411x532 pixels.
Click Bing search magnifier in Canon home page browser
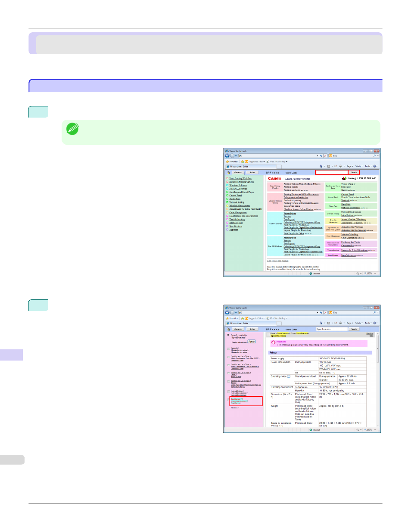[374, 156]
